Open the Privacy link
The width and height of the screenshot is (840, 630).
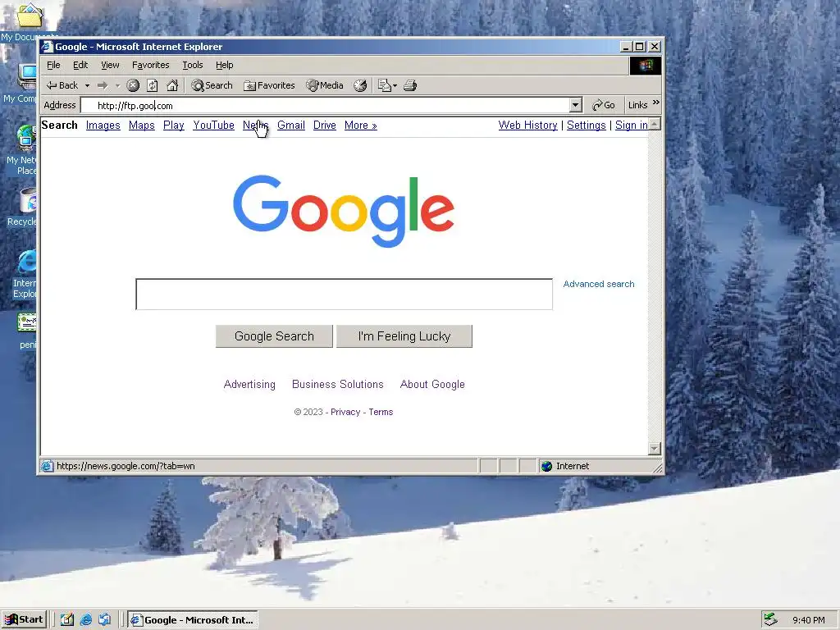point(345,412)
